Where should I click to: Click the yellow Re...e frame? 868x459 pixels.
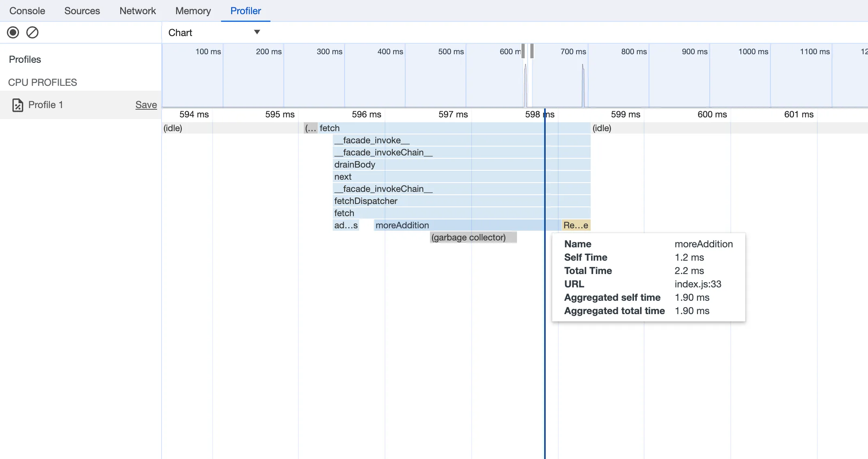tap(576, 225)
